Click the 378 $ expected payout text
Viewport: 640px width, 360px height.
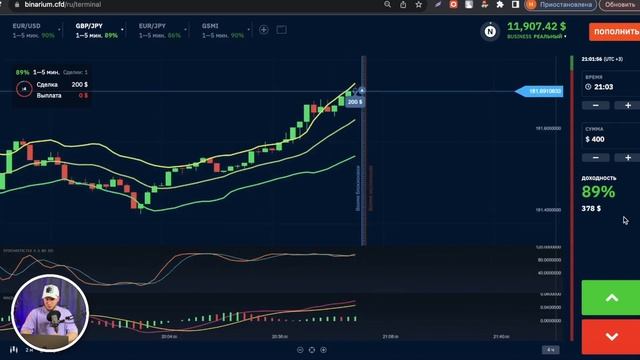[x=591, y=209]
